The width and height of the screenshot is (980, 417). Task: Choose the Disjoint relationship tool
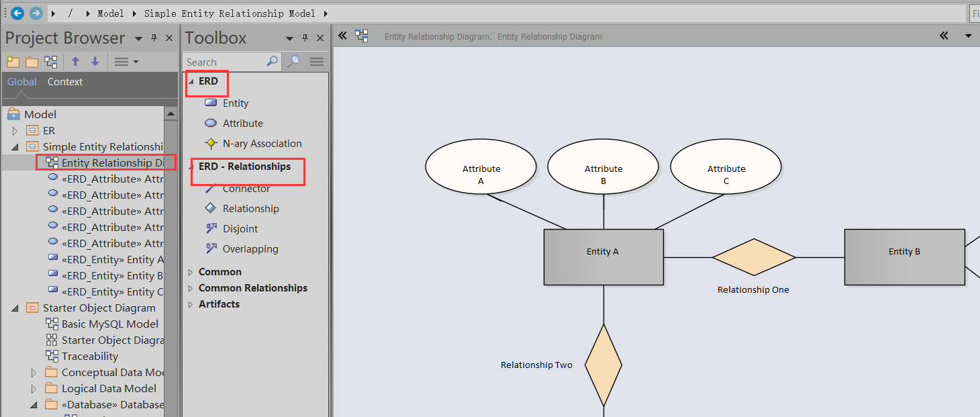(x=240, y=228)
